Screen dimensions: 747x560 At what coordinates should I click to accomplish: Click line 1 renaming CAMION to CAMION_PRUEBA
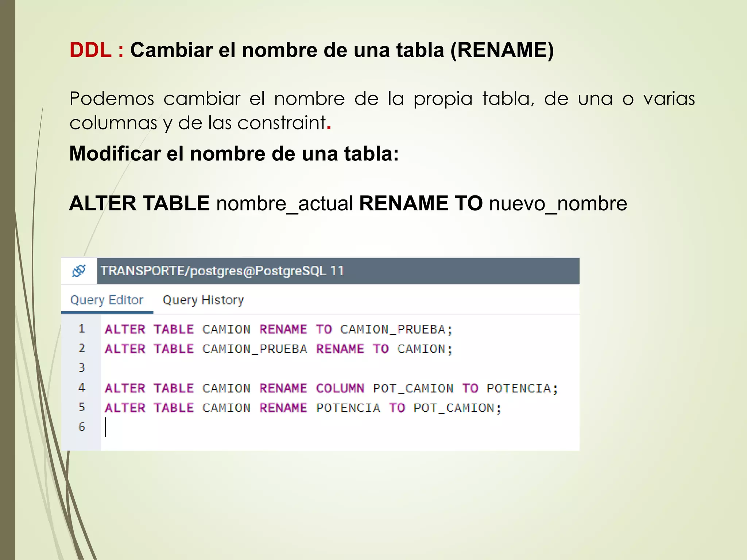[x=279, y=329]
